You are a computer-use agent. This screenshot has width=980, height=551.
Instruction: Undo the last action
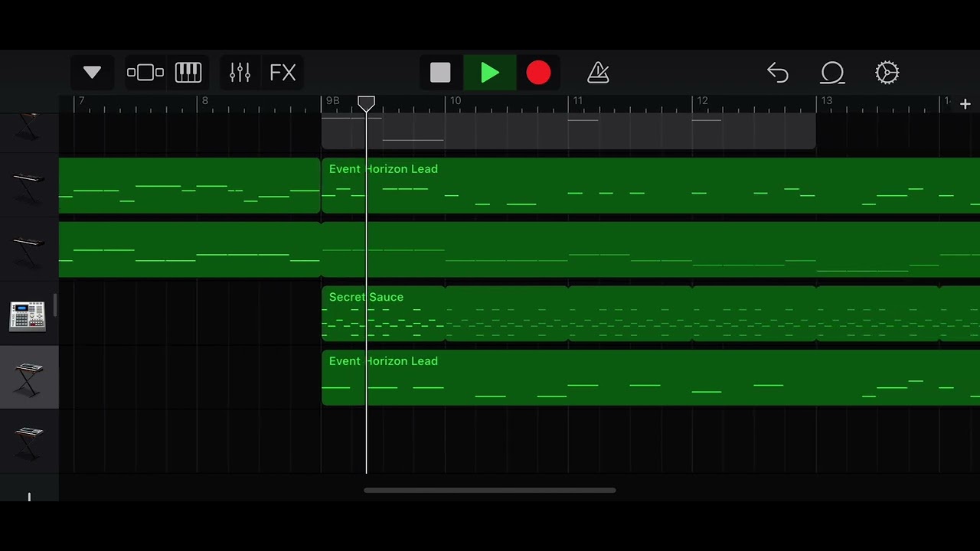click(778, 73)
